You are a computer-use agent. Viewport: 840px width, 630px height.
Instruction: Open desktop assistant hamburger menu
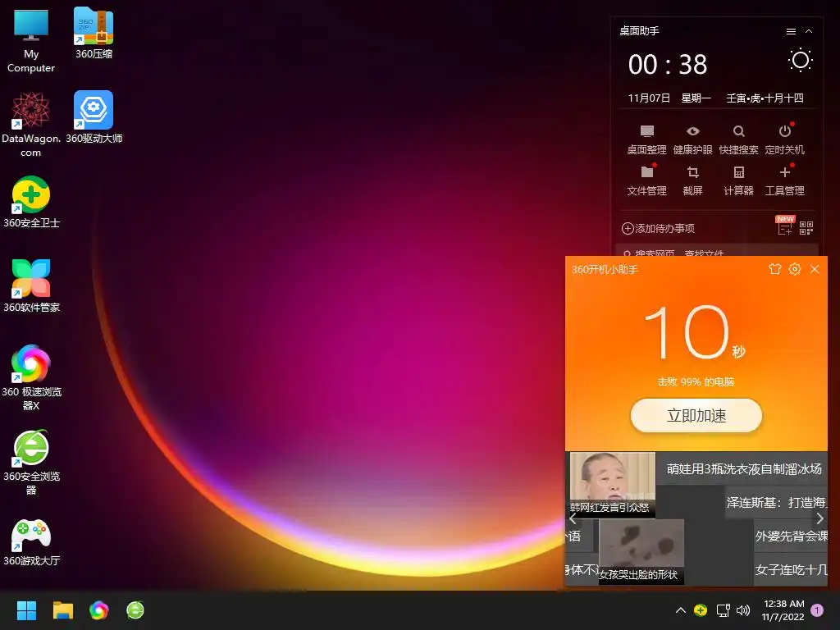791,32
